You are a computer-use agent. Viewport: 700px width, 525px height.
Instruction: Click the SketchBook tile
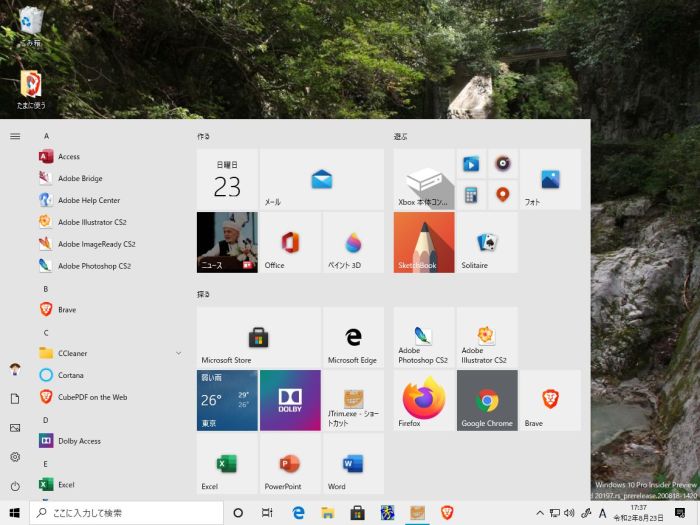click(x=424, y=242)
